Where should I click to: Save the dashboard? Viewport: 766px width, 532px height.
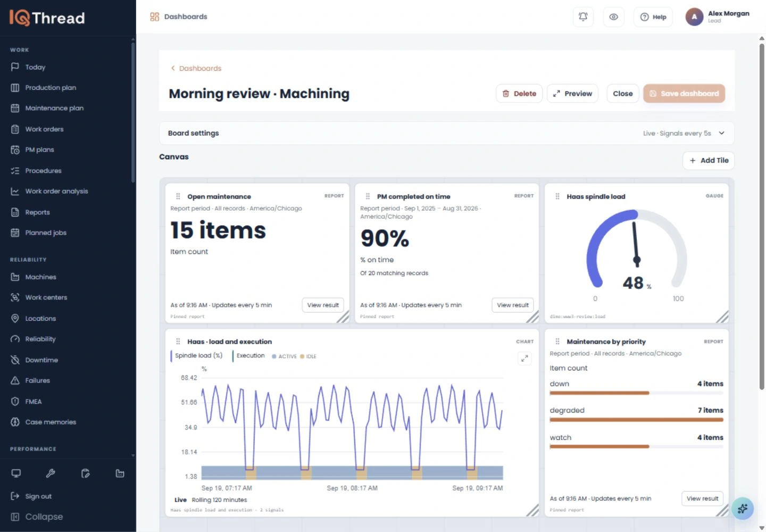click(x=684, y=94)
